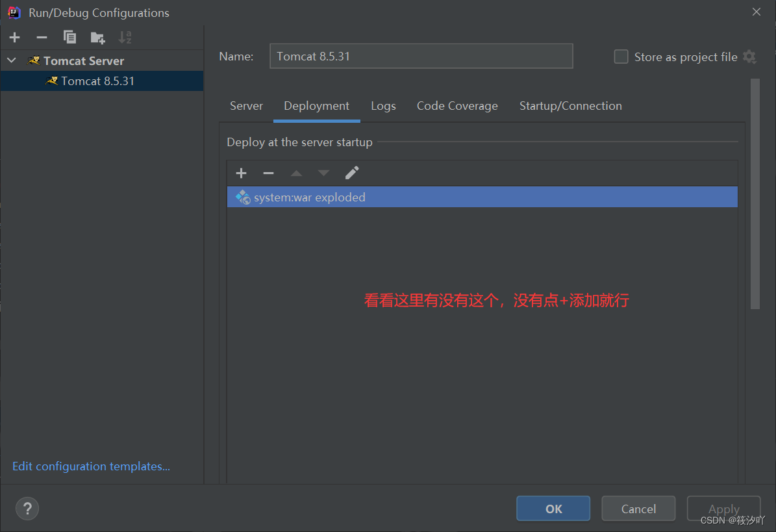Image resolution: width=776 pixels, height=532 pixels.
Task: Remove the selected deployment artifact
Action: click(268, 173)
